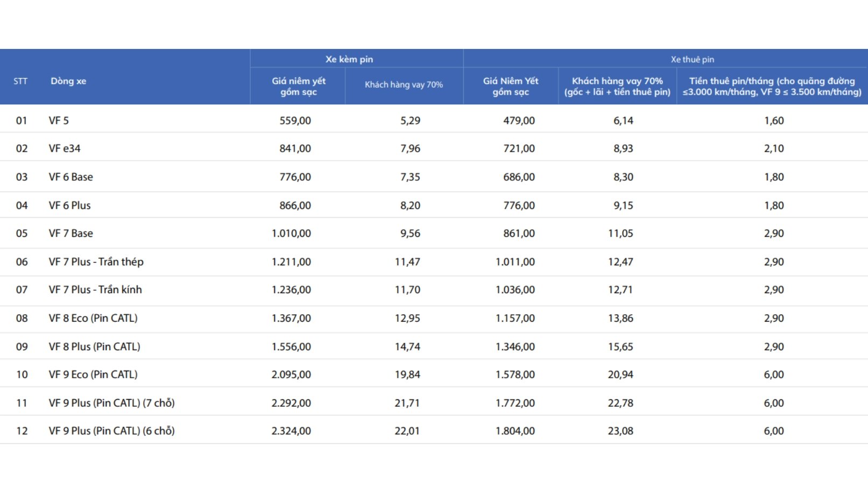Select the VF 6 Base model cell
868x488 pixels.
tap(70, 177)
